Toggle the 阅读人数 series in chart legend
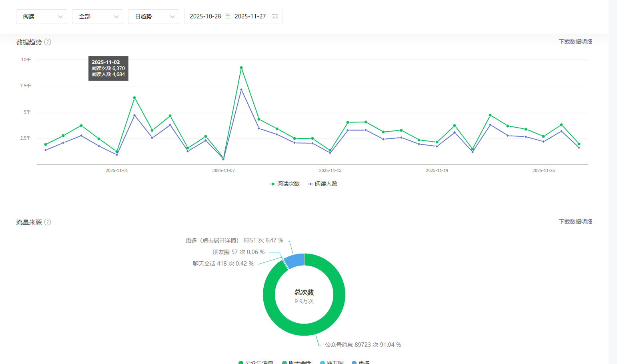Image resolution: width=617 pixels, height=364 pixels. [323, 184]
